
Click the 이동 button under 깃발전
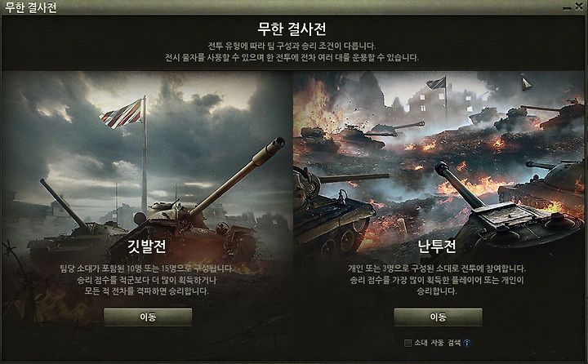[148, 317]
